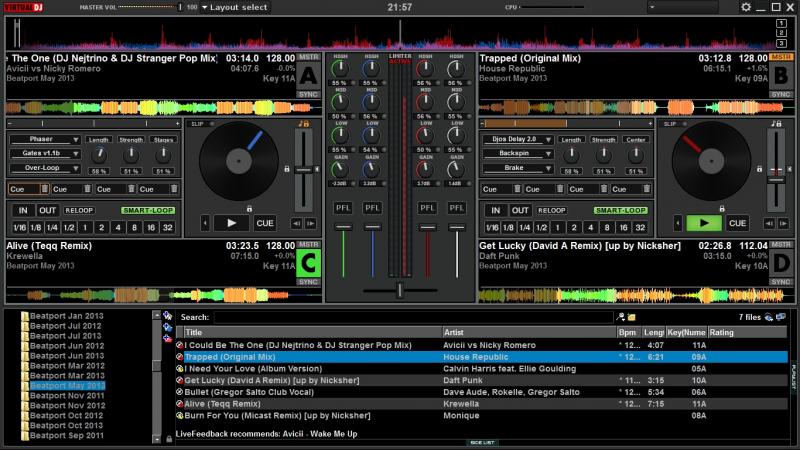Toggle SYNC on deck C
The image size is (800, 450).
pos(308,282)
